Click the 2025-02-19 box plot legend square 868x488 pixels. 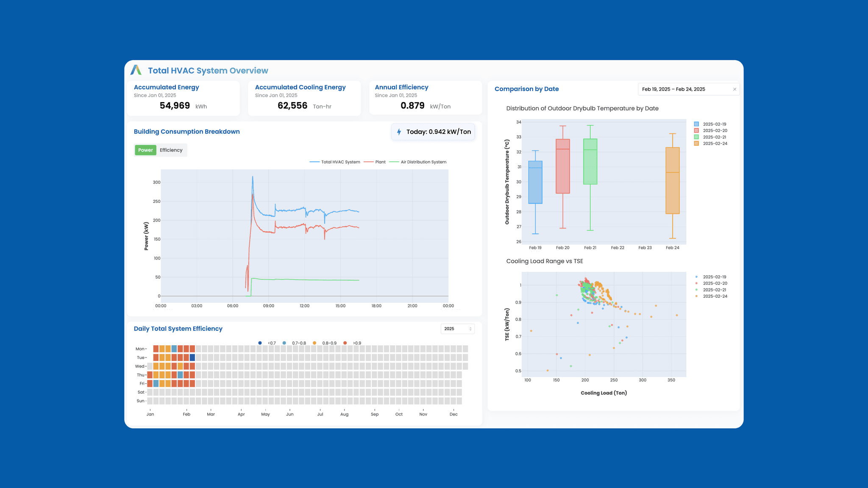(696, 124)
